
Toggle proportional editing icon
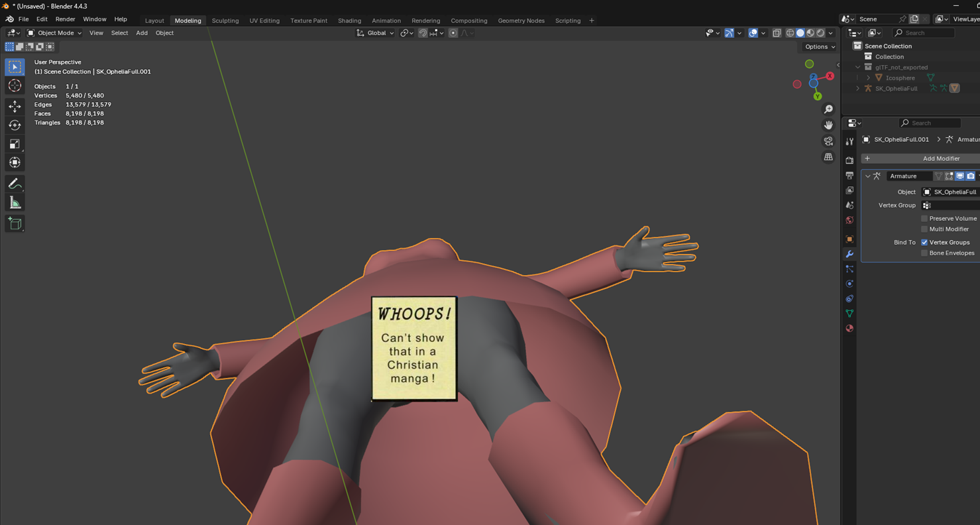pyautogui.click(x=453, y=32)
